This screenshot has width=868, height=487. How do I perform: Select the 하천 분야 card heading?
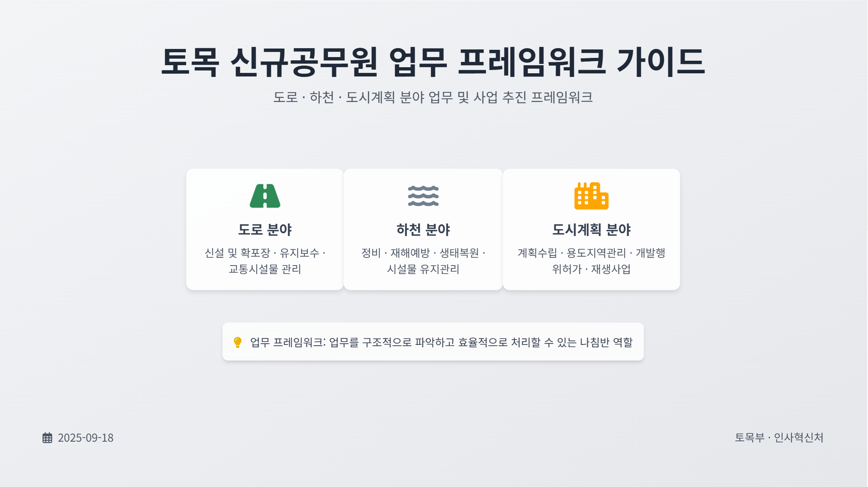(x=423, y=230)
